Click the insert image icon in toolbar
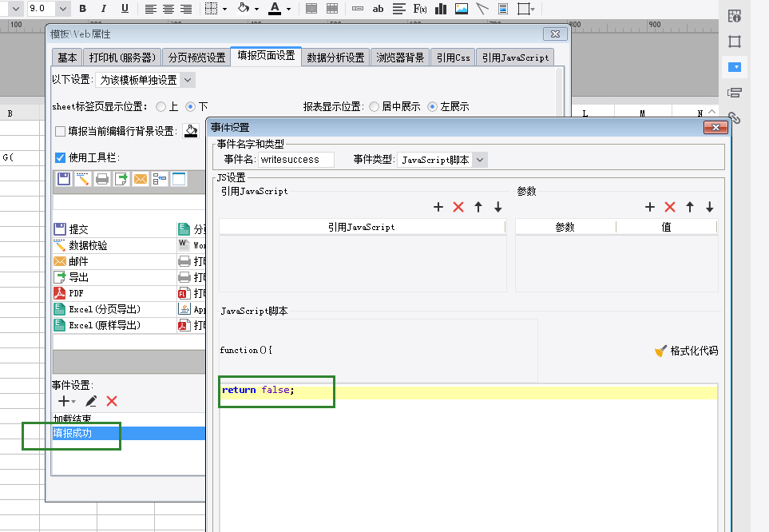The height and width of the screenshot is (532, 769). pos(462,9)
